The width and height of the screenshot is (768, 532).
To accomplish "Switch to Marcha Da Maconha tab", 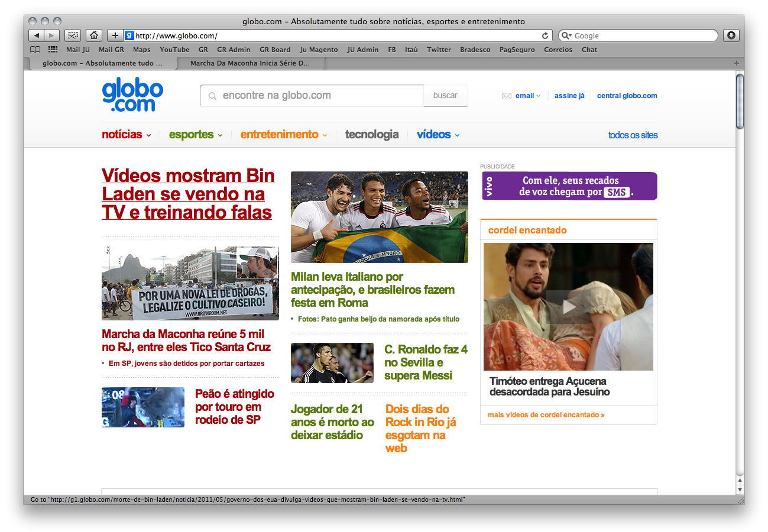I will 249,63.
